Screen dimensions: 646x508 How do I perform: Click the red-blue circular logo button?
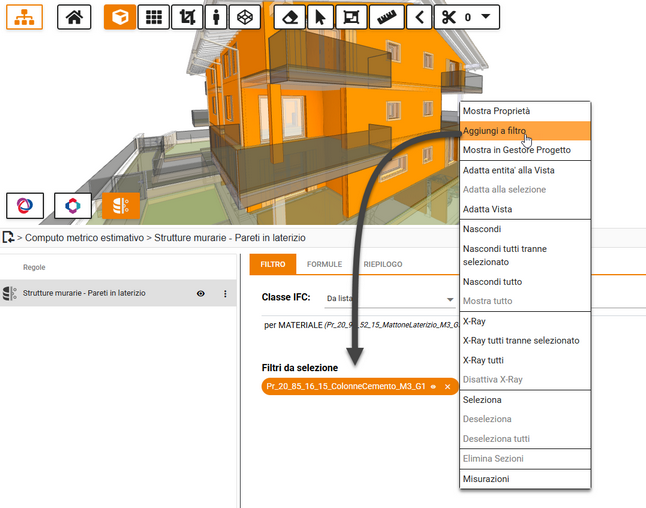pyautogui.click(x=25, y=206)
